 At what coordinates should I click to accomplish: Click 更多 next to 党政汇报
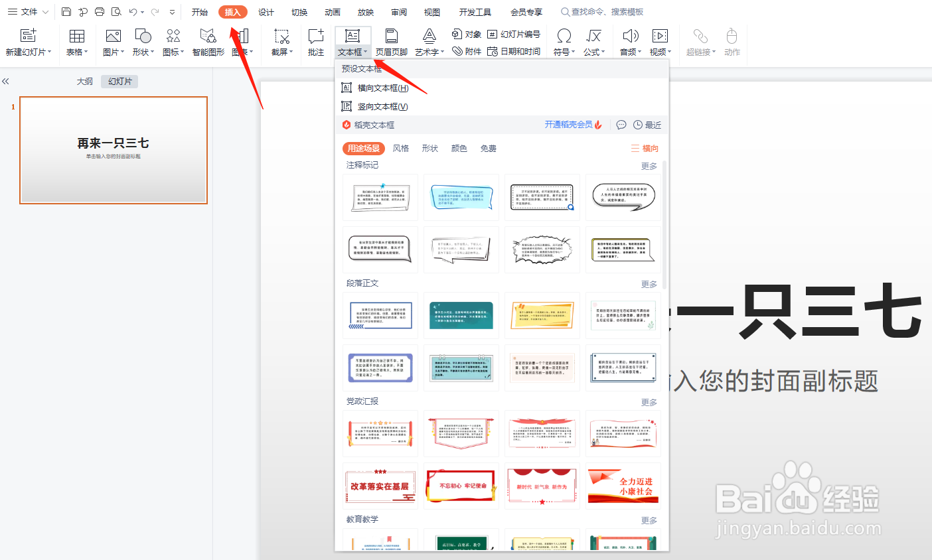coord(649,402)
